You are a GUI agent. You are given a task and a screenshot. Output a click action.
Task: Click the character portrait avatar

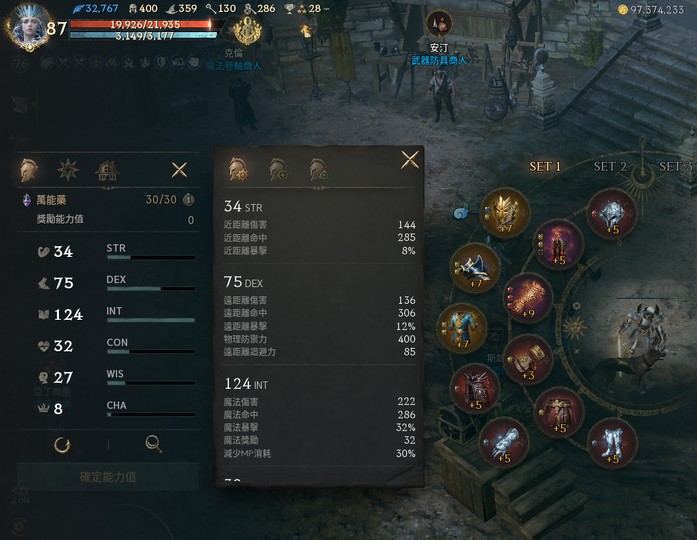28,27
